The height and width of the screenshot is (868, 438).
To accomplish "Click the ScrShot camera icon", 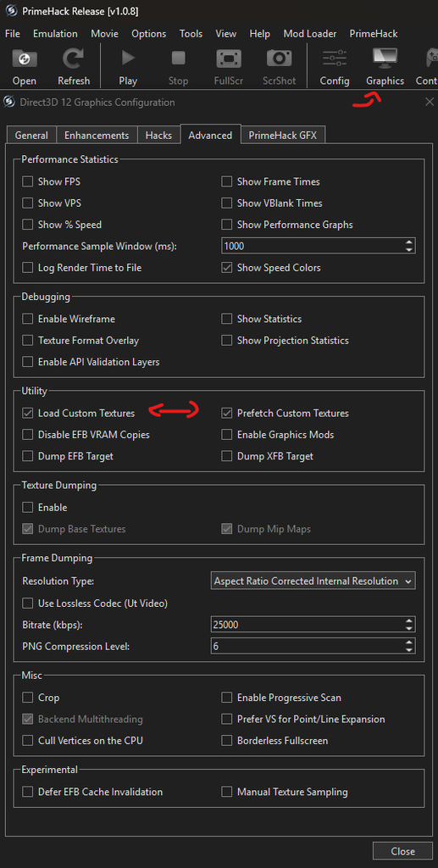I will click(280, 58).
